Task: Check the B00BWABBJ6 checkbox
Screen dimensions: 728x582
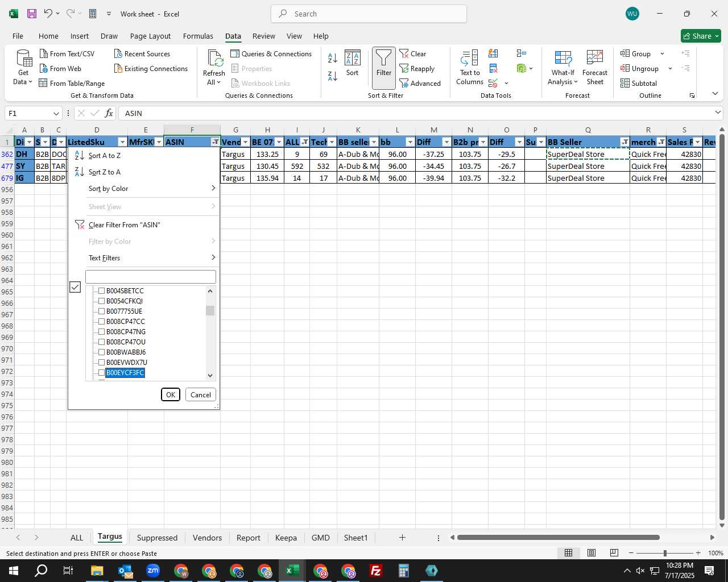Action: tap(102, 352)
